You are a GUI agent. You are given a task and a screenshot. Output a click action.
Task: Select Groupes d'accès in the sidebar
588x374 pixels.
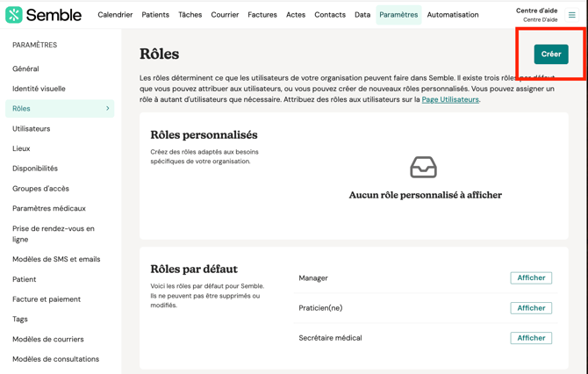(x=40, y=189)
